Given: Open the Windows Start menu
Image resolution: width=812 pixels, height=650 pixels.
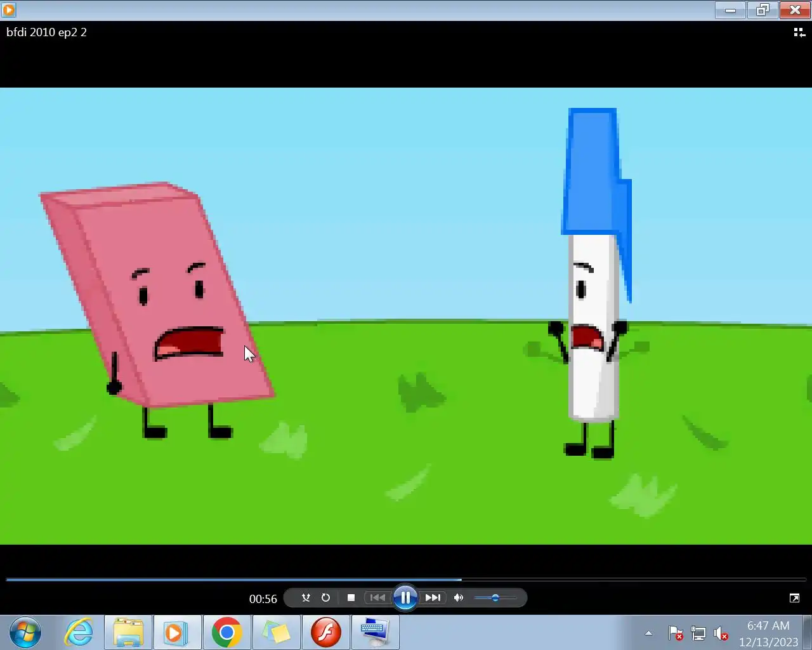Looking at the screenshot, I should click(25, 633).
